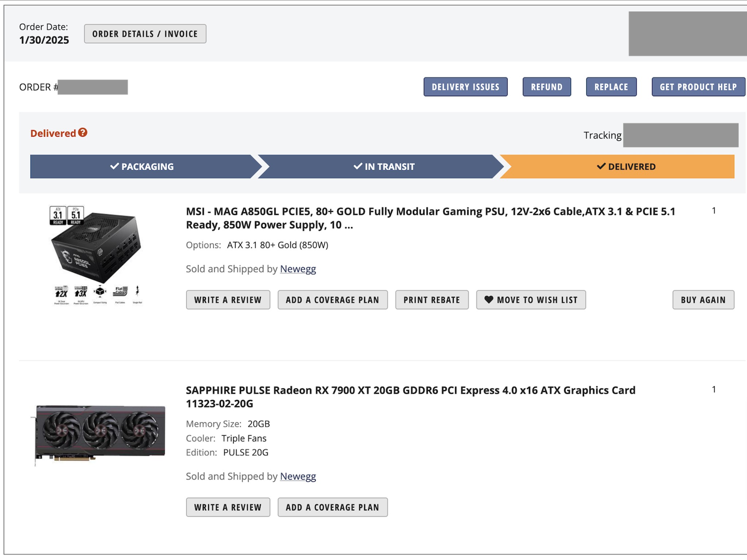747x560 pixels.
Task: Open the Newegg seller link under the PSU
Action: tap(297, 269)
